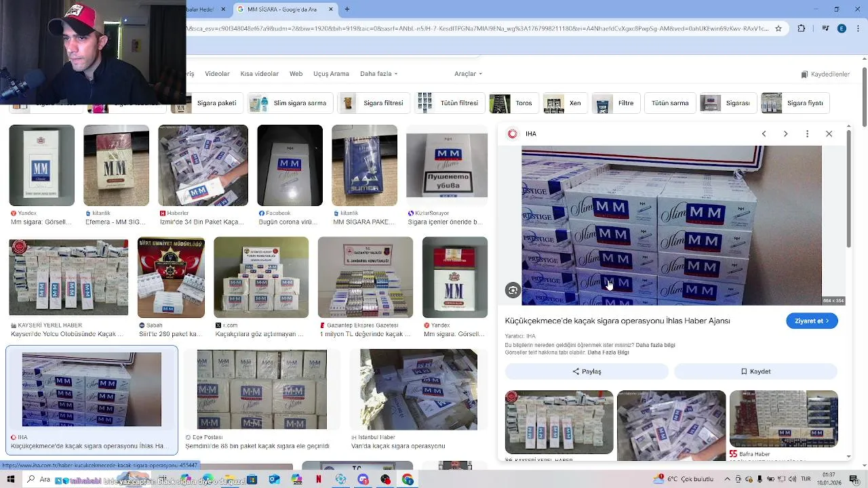Select the Tütün sarma filter chip
868x488 pixels.
(x=670, y=103)
